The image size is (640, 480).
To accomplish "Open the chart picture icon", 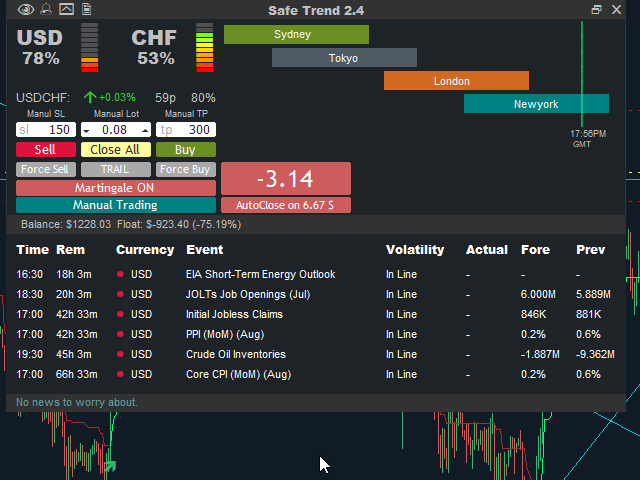I will (67, 9).
